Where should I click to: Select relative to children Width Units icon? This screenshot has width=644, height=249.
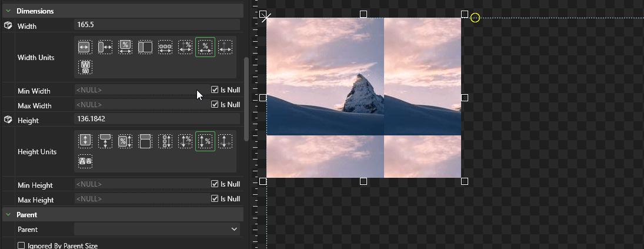[x=165, y=47]
